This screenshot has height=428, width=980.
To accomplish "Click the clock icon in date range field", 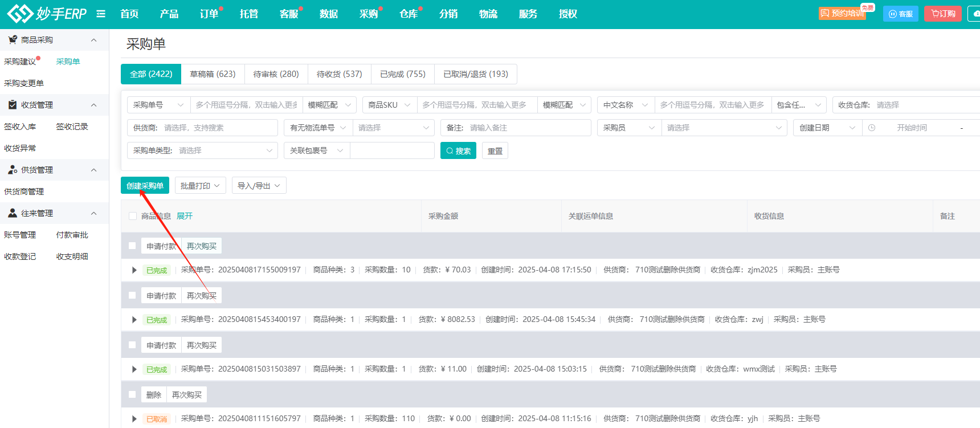I will [872, 128].
